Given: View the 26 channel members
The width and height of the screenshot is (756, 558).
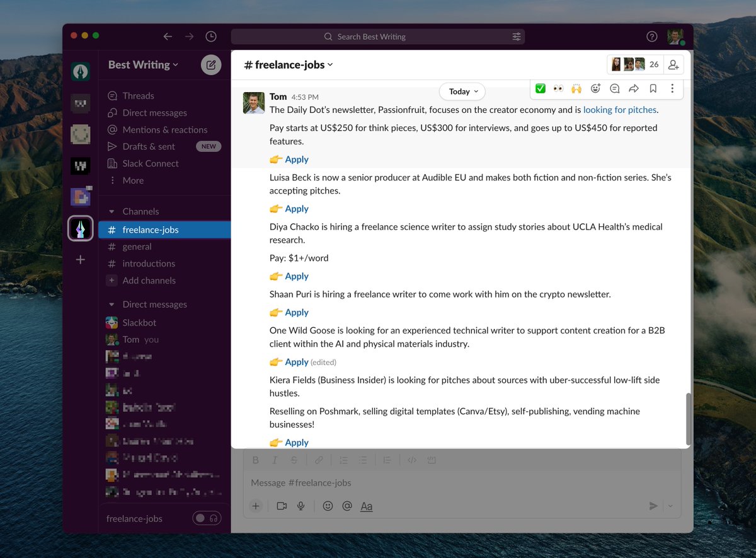Looking at the screenshot, I should click(x=635, y=64).
